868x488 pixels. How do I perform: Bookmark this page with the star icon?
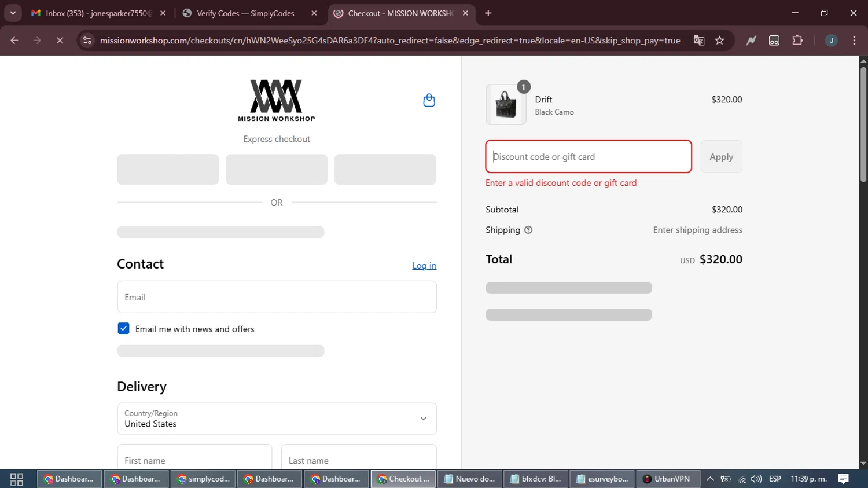tap(719, 40)
